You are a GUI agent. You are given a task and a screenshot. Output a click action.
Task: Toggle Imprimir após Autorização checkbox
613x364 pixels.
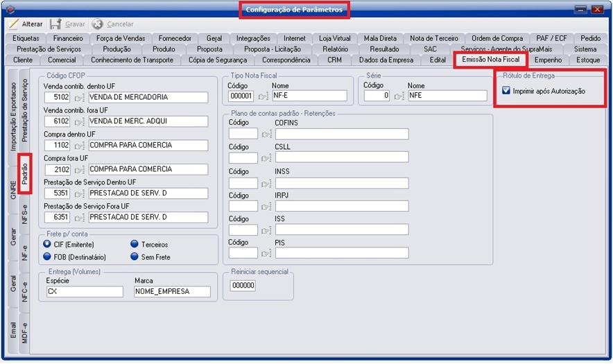tap(506, 91)
